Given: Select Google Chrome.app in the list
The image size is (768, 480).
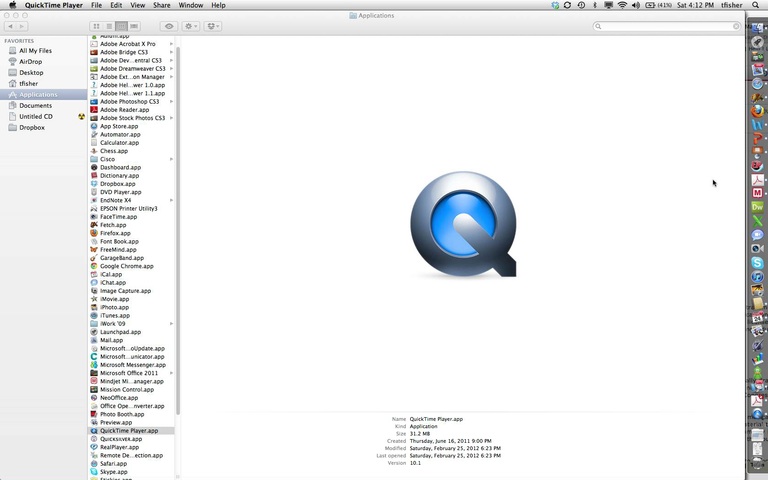Looking at the screenshot, I should click(x=126, y=266).
